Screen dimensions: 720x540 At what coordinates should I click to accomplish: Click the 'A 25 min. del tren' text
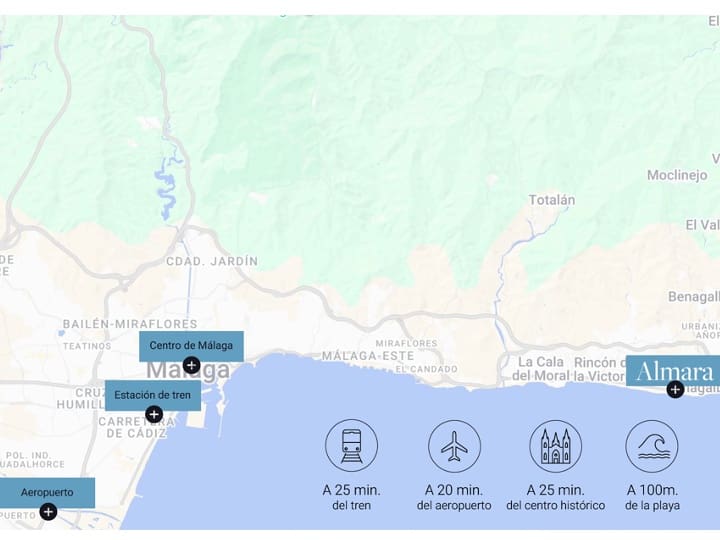(x=351, y=497)
